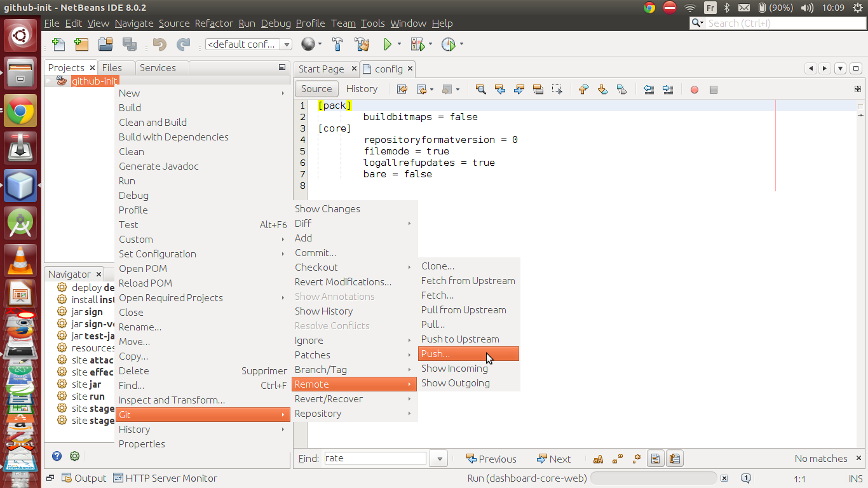868x488 pixels.
Task: Open HTTP Server Monitor button
Action: click(165, 478)
